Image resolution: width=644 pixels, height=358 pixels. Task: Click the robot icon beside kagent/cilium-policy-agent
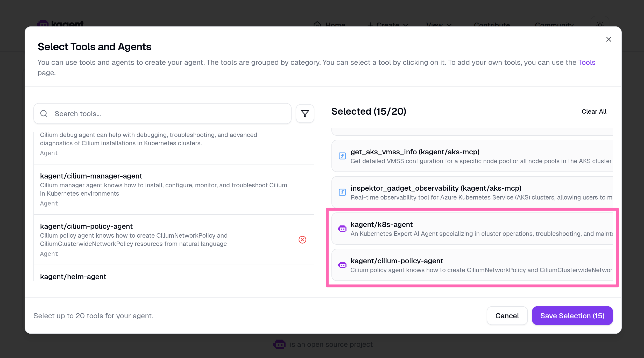click(x=342, y=265)
